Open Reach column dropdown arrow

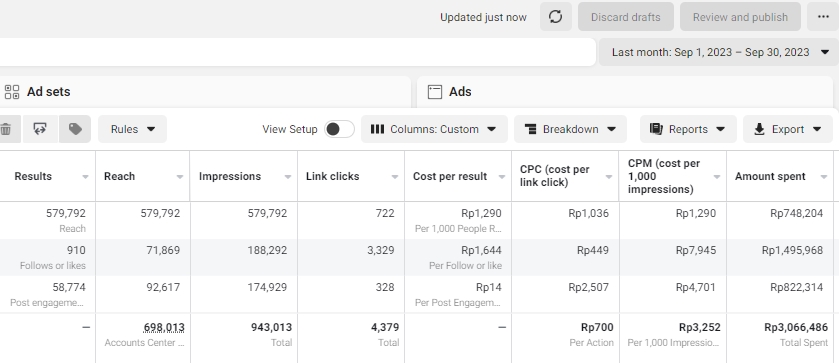click(x=180, y=177)
